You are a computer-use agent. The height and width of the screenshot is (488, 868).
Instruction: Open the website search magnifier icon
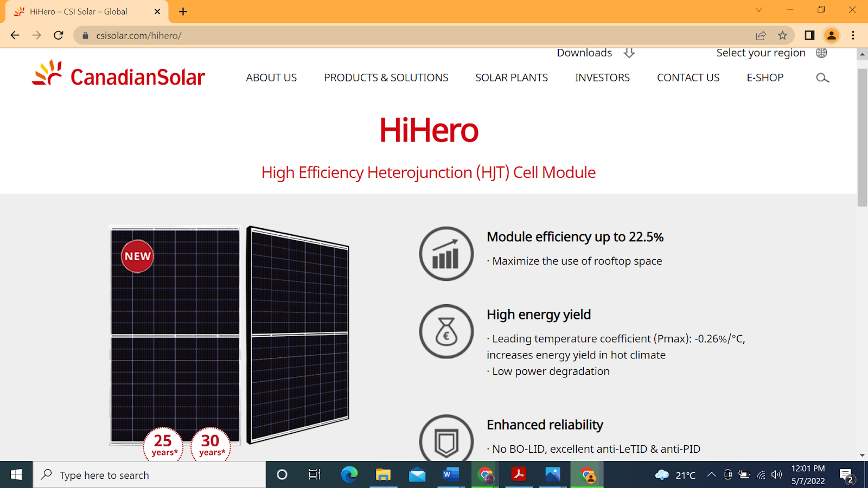[822, 78]
